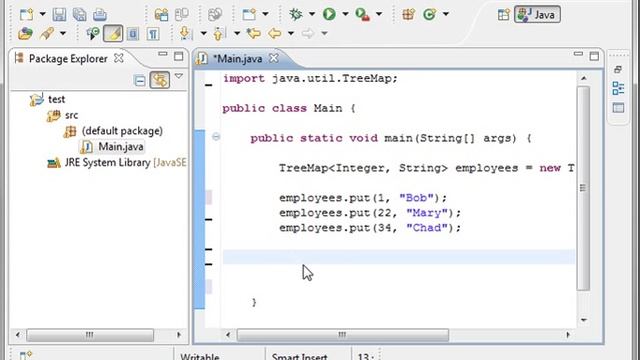This screenshot has width=640, height=360.
Task: Click the New Java Class icon
Action: point(429,14)
